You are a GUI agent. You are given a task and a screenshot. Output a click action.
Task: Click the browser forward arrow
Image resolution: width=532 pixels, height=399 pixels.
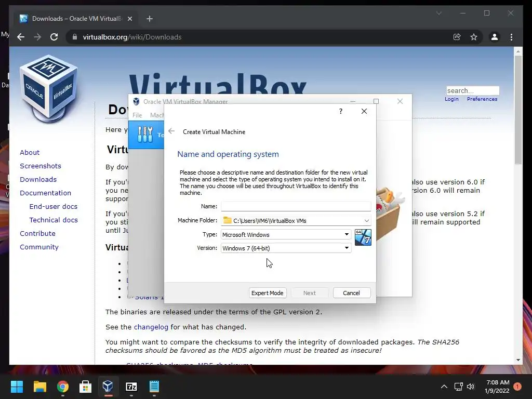(x=37, y=37)
